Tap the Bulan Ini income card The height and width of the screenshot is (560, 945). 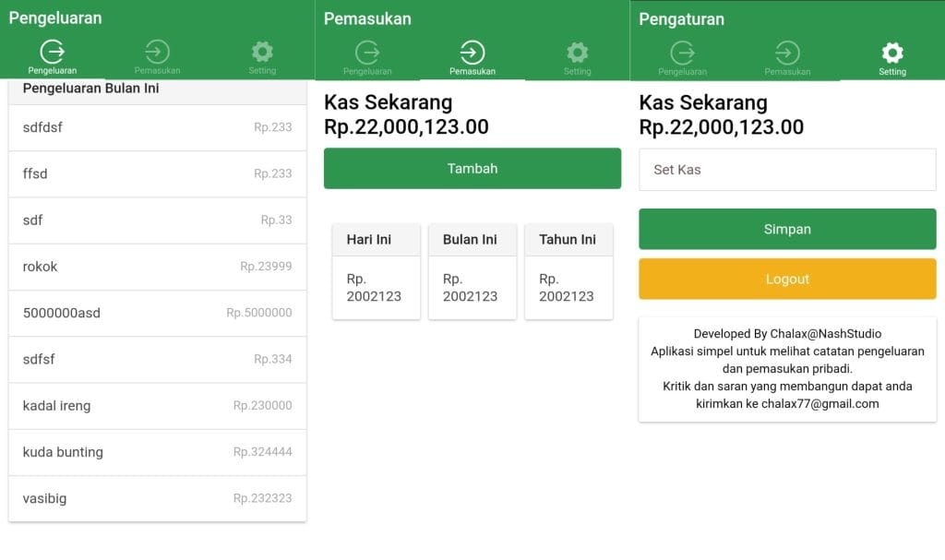tap(472, 271)
